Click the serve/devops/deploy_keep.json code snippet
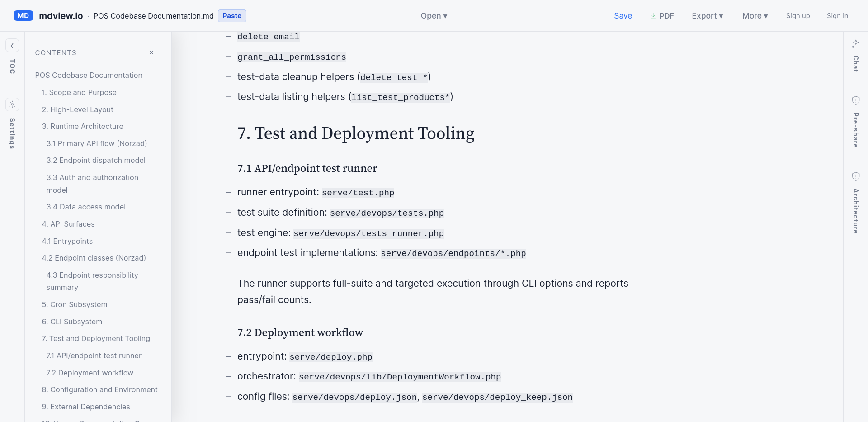The width and height of the screenshot is (868, 422). click(x=497, y=397)
